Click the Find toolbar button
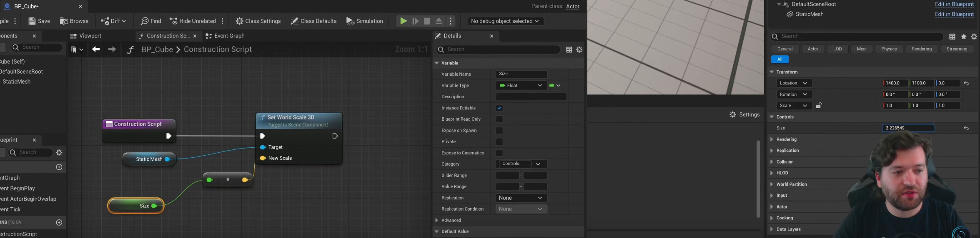Viewport: 980px width, 238px height. pos(151,21)
